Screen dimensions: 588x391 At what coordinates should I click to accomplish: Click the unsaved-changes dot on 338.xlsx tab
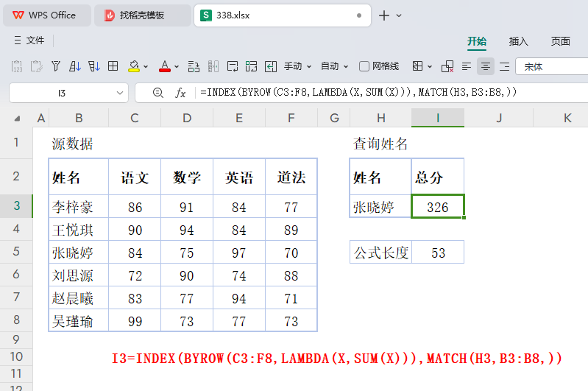pyautogui.click(x=359, y=15)
